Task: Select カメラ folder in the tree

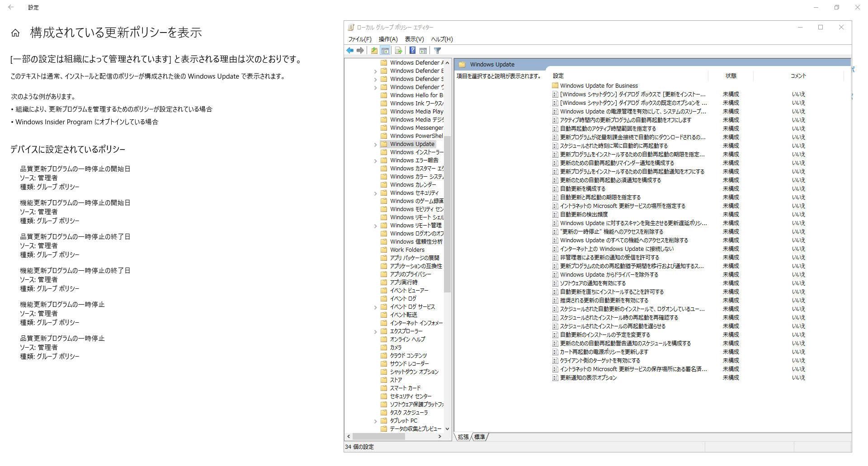Action: (395, 347)
